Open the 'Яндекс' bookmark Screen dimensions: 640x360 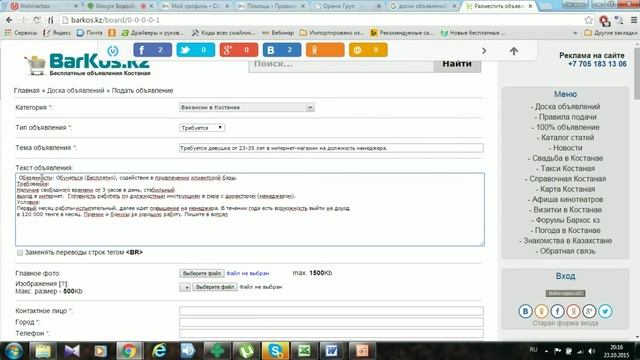[x=58, y=33]
